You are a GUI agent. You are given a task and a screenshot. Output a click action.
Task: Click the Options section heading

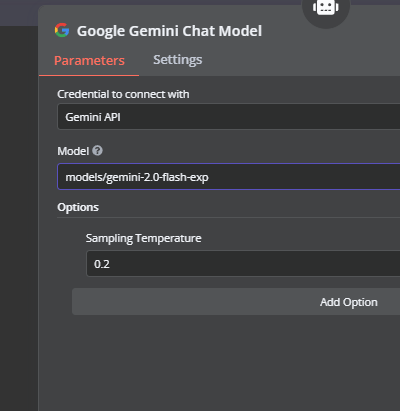pos(78,207)
